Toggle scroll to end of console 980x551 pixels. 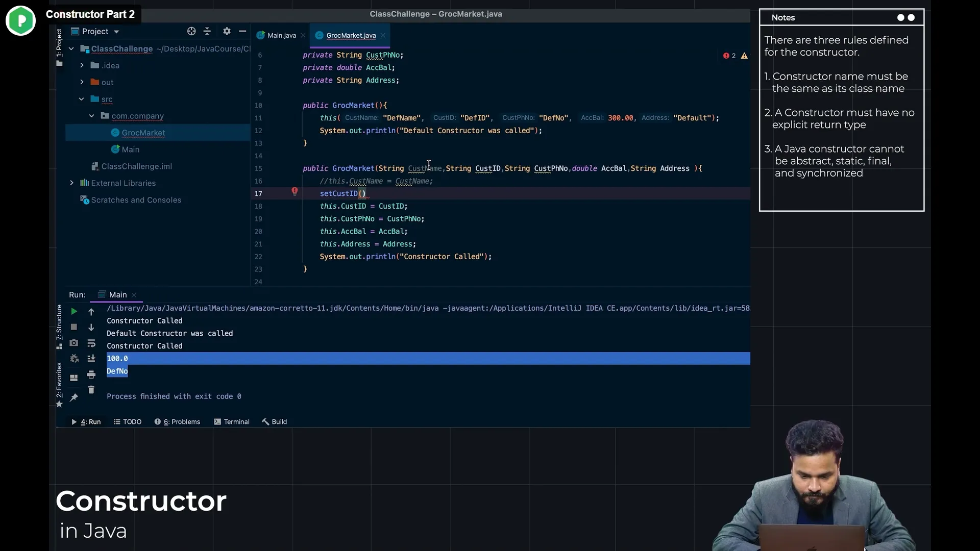(x=91, y=359)
